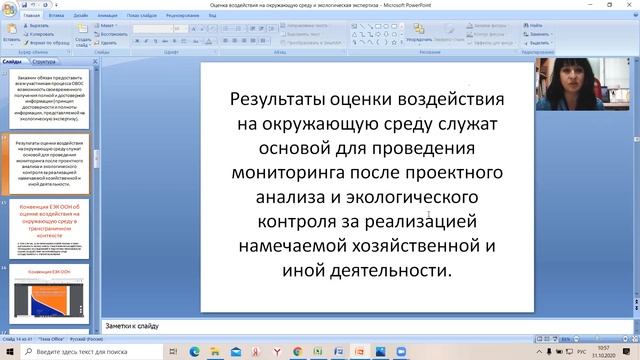
Task: Apply italic formatting in the Font group
Action: pyautogui.click(x=147, y=41)
